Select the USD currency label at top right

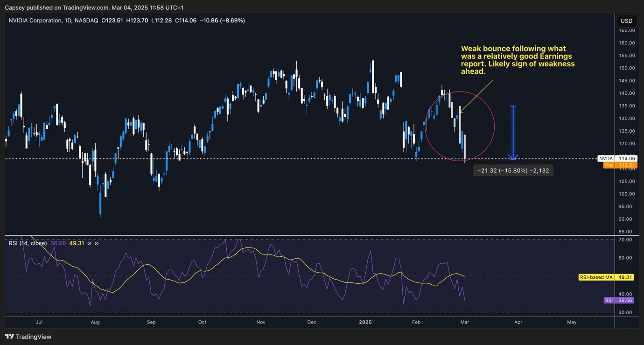click(626, 21)
